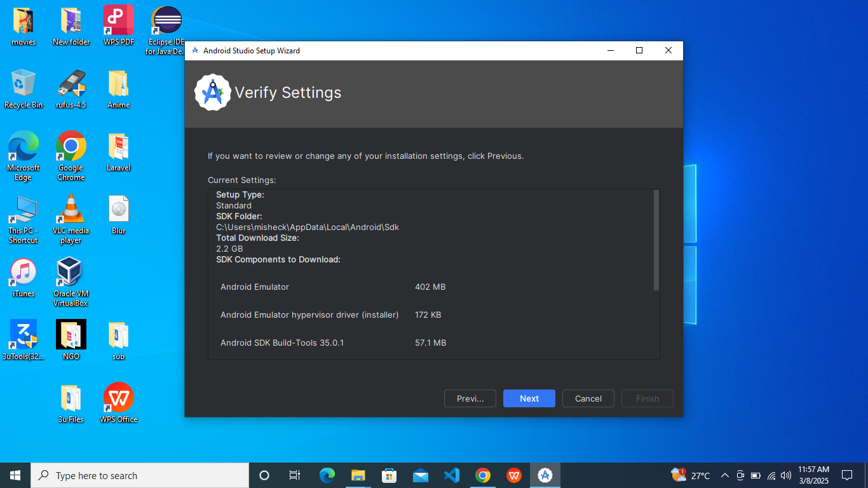This screenshot has height=488, width=868.
Task: Check battery status in system tray
Action: 756,475
